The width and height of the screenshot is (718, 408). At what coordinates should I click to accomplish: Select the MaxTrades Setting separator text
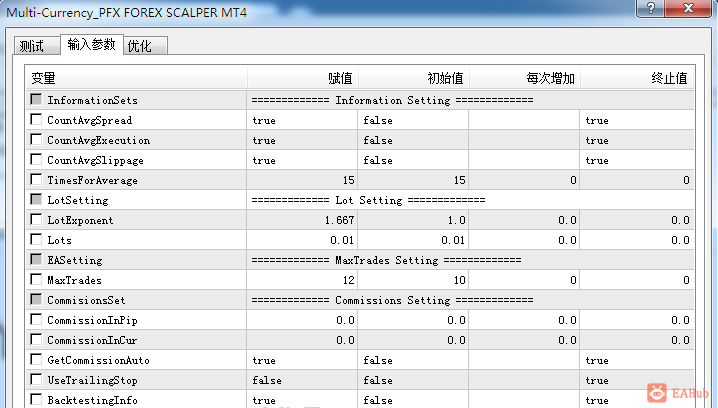click(x=386, y=260)
